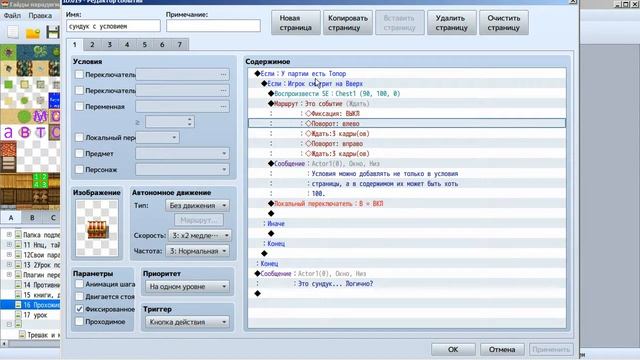Select 'Если: Игрок смотрит на Вверх' line

click(407, 84)
